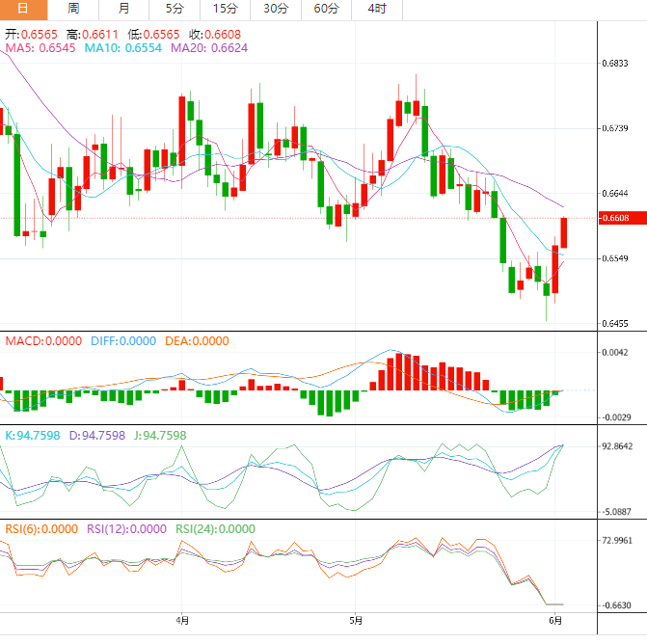Open the 30分 timeframe tab
The height and width of the screenshot is (644, 647).
[x=276, y=9]
